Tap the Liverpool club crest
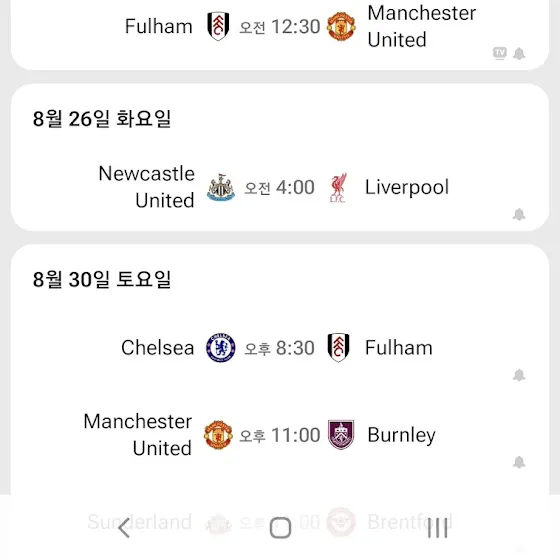Viewport: 560px width, 560px height. coord(338,188)
